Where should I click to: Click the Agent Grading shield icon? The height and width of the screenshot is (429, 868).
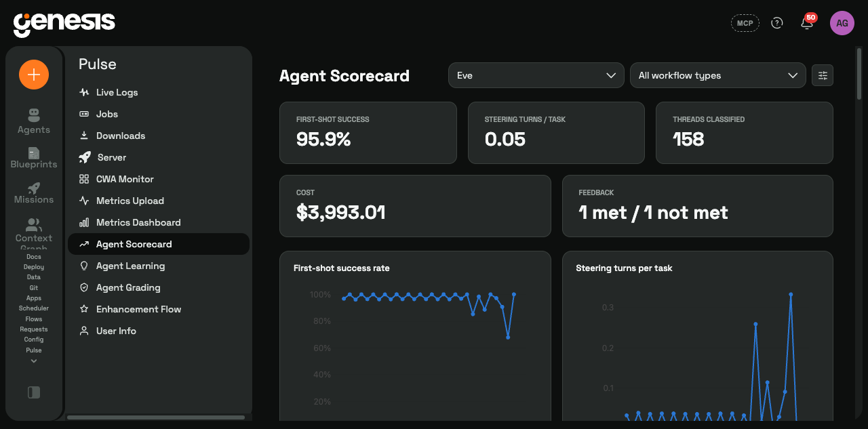pos(84,287)
